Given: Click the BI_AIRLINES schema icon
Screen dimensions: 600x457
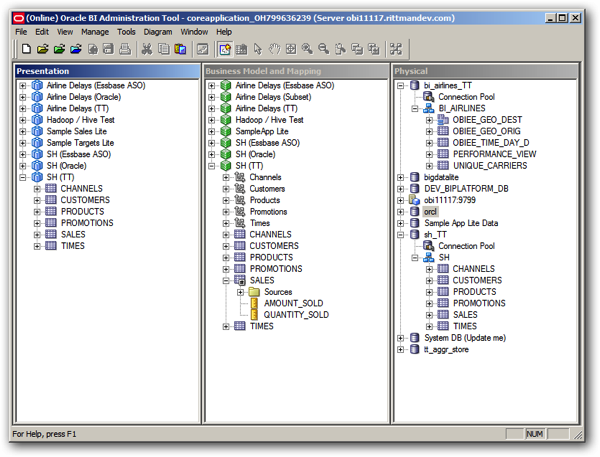Looking at the screenshot, I should point(429,108).
